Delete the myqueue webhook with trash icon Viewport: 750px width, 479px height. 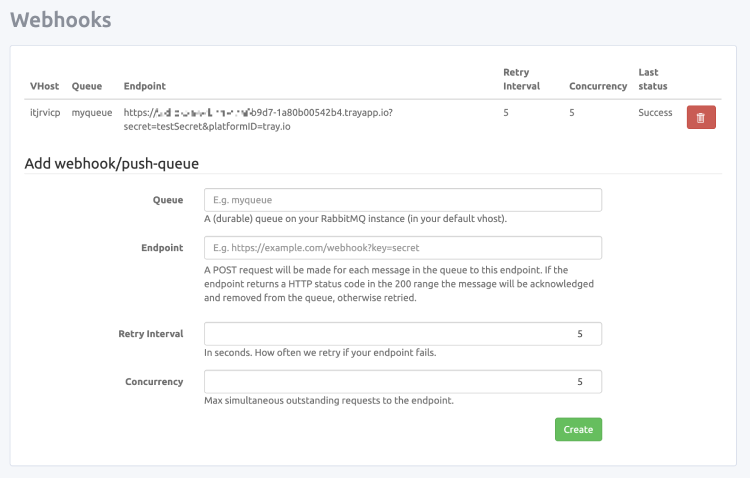point(700,118)
